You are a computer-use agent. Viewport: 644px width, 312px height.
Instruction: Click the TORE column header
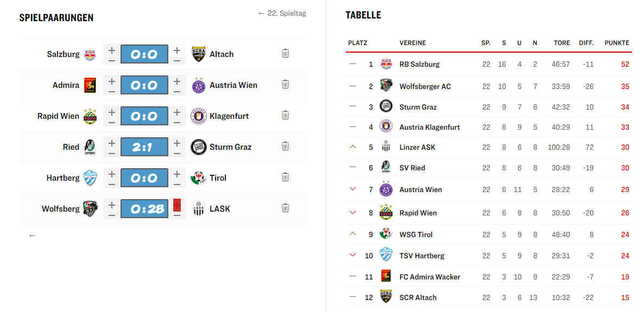pyautogui.click(x=561, y=43)
